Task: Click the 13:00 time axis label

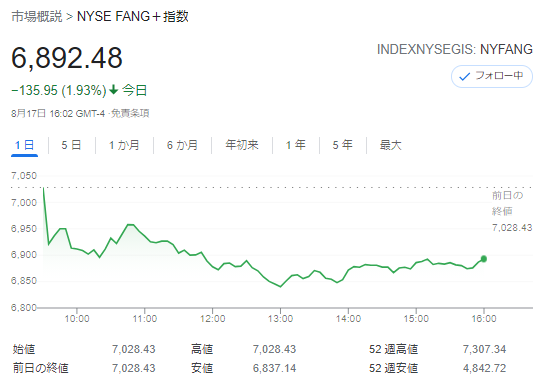Action: coord(280,319)
